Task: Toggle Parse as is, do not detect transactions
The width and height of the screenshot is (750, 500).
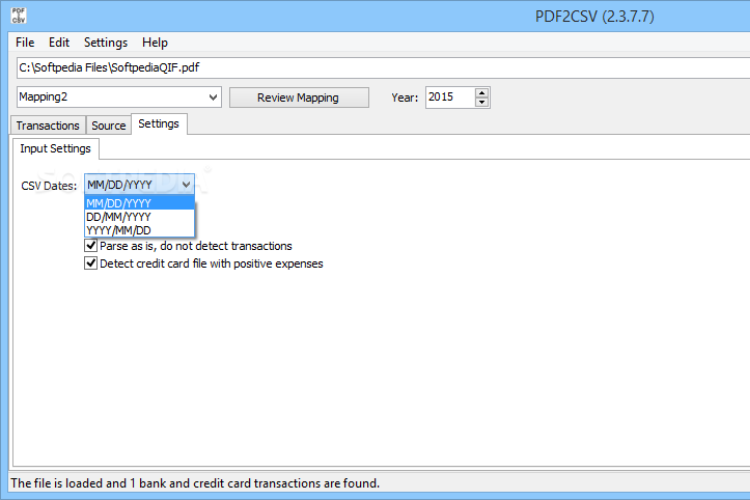Action: (91, 246)
